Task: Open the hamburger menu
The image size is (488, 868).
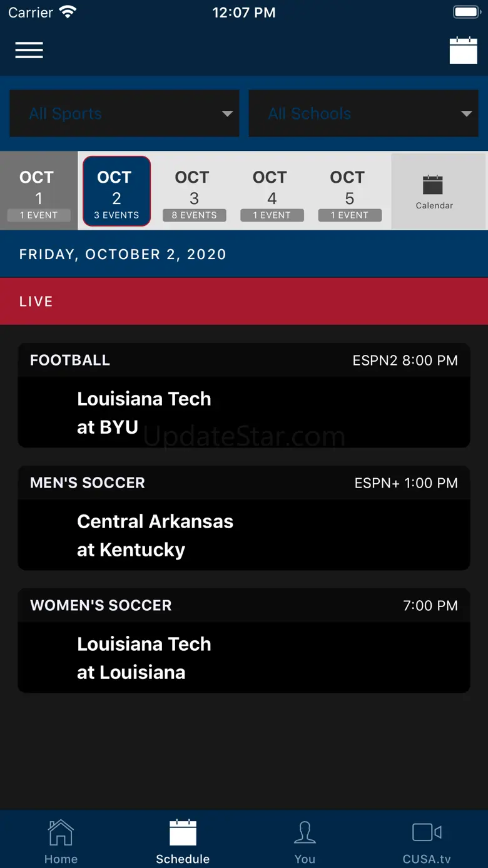Action: (29, 50)
